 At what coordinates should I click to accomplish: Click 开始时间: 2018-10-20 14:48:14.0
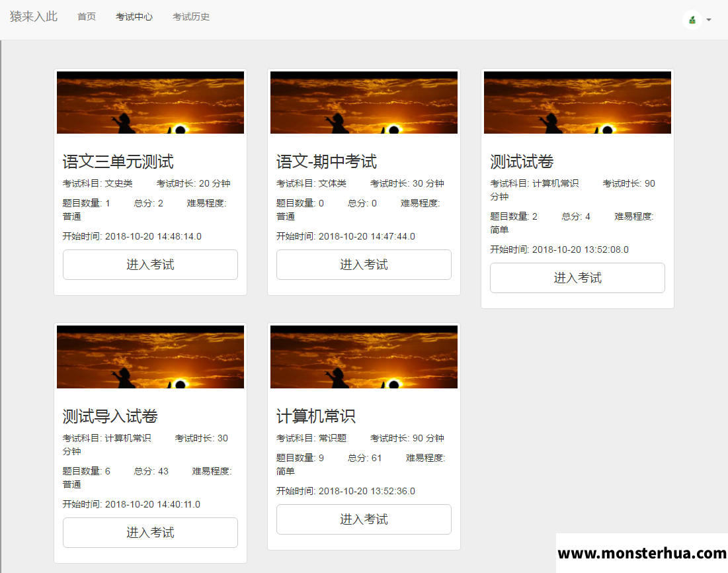[132, 236]
